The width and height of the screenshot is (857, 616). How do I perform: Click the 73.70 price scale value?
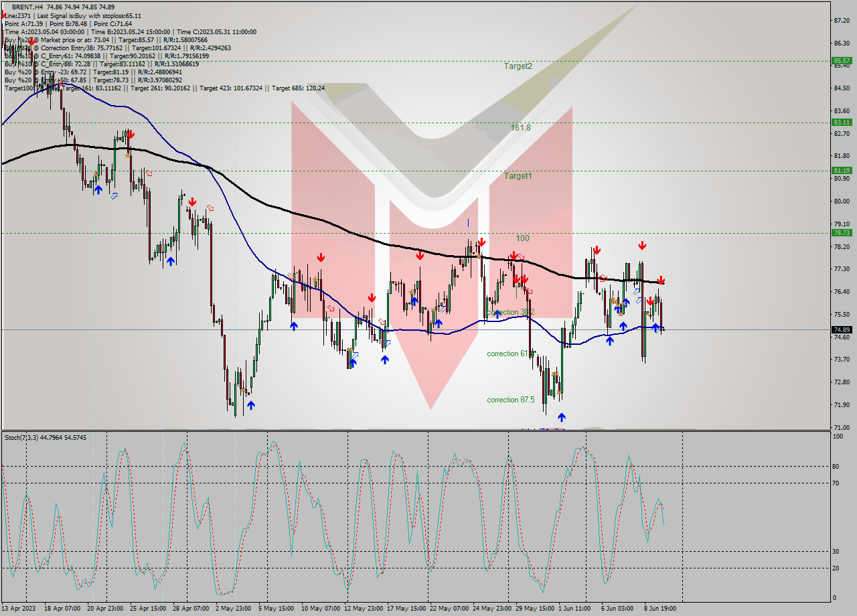[842, 360]
